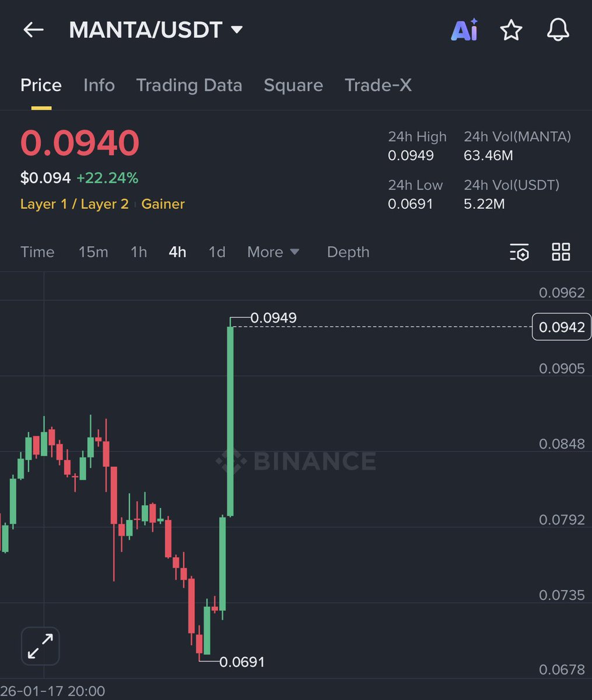Tap the 24h Vol(USDT) value 5.22M
Viewport: 592px width, 700px height.
pos(484,204)
